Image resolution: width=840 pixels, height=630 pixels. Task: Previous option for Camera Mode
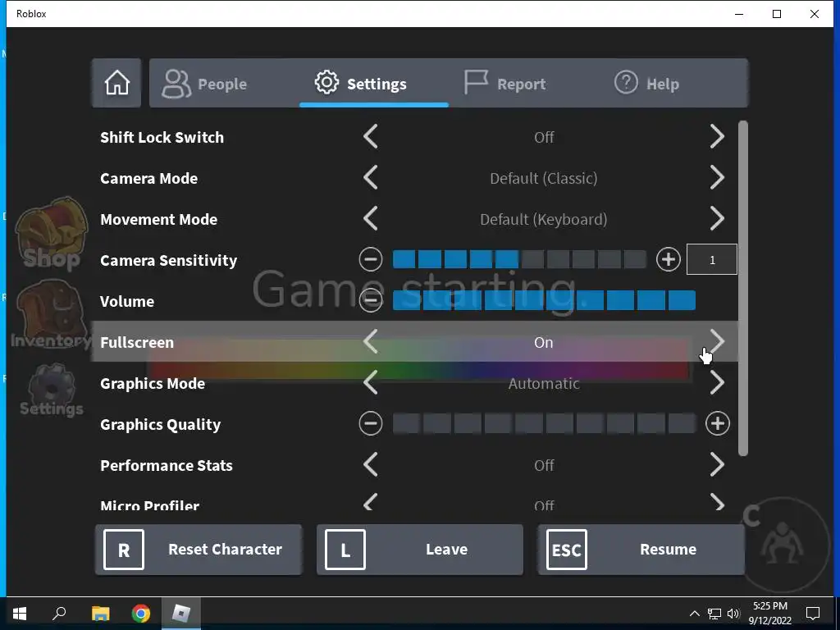[x=371, y=177]
